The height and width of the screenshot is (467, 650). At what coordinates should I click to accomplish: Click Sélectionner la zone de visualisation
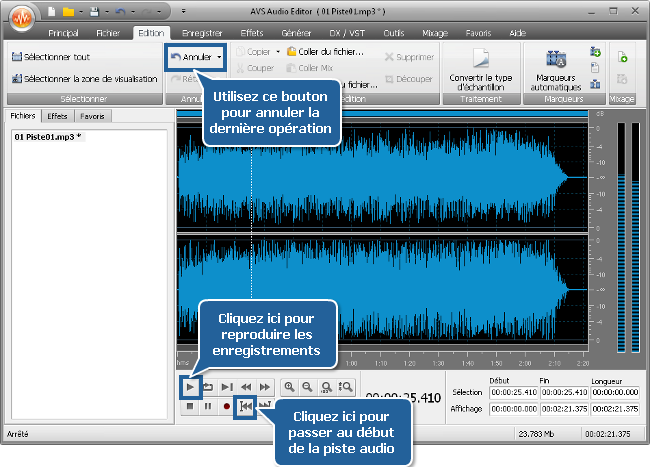coord(84,79)
